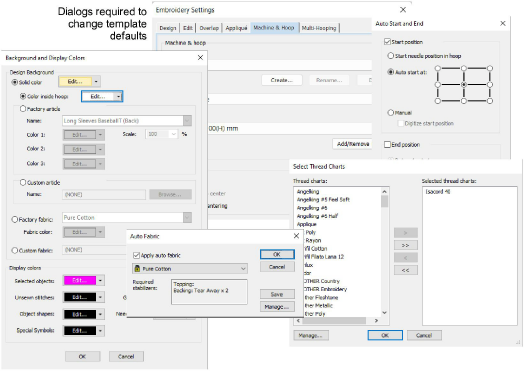Click Manage... in Select Thread Charts

click(x=311, y=335)
